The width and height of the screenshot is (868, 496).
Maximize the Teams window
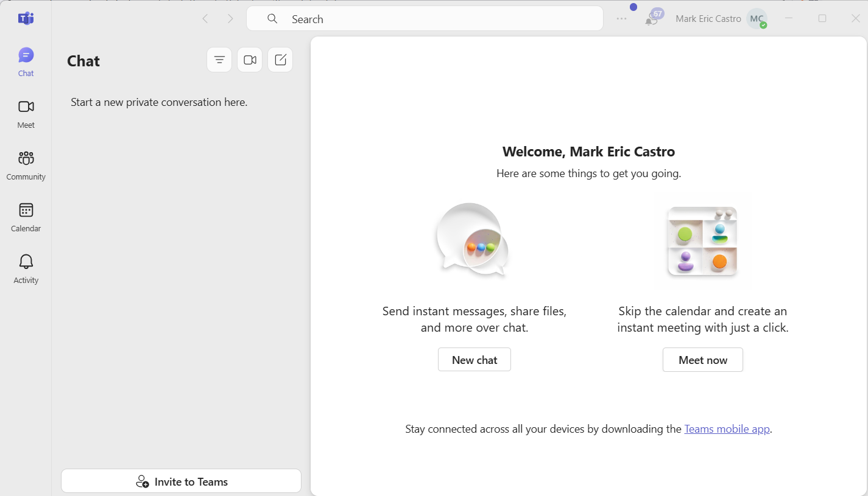point(822,18)
